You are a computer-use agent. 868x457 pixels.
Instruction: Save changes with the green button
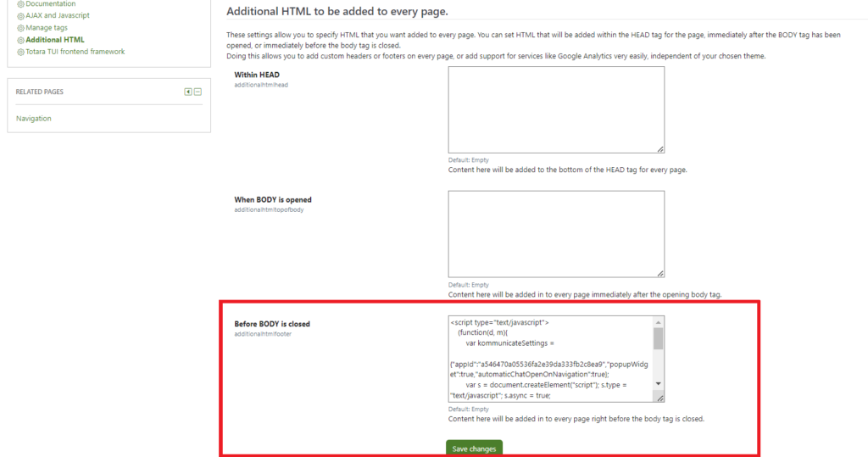474,449
